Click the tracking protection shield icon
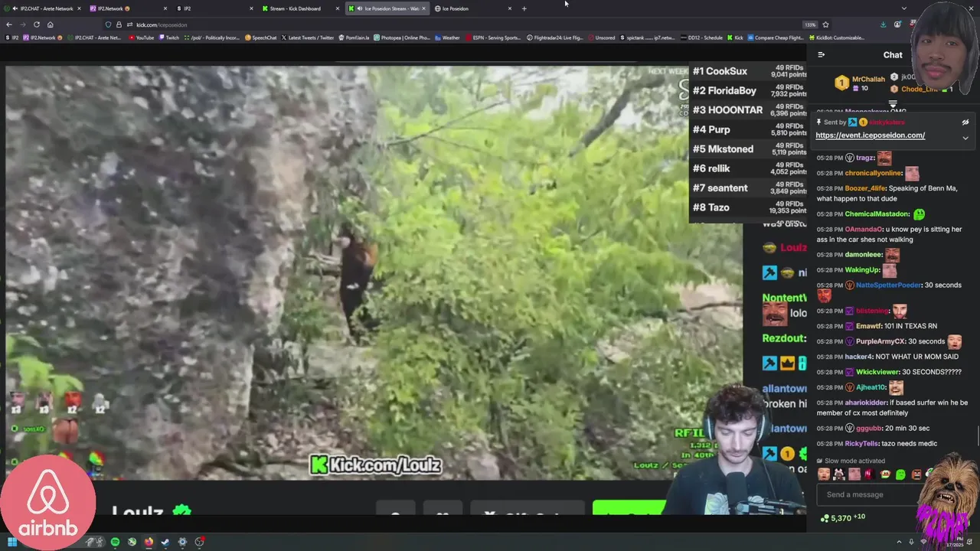Image resolution: width=980 pixels, height=551 pixels. (109, 24)
